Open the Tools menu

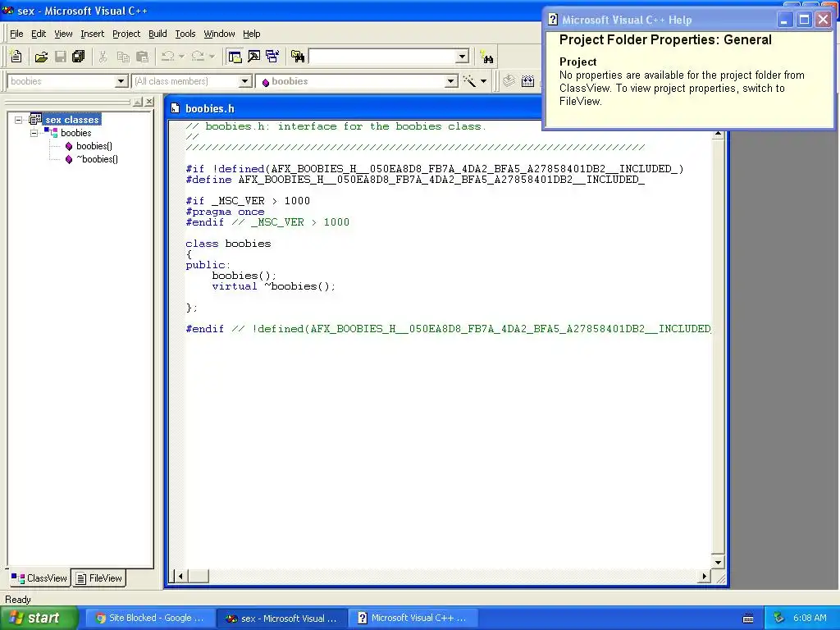185,34
